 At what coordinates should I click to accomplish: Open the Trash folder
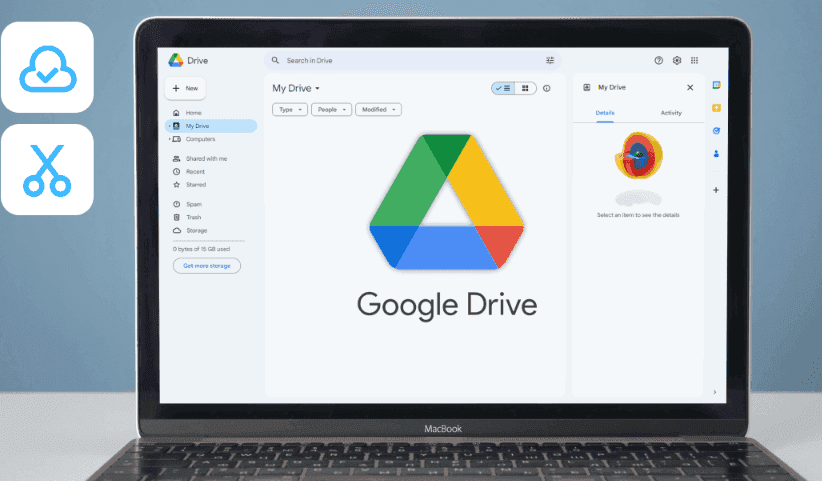point(193,217)
